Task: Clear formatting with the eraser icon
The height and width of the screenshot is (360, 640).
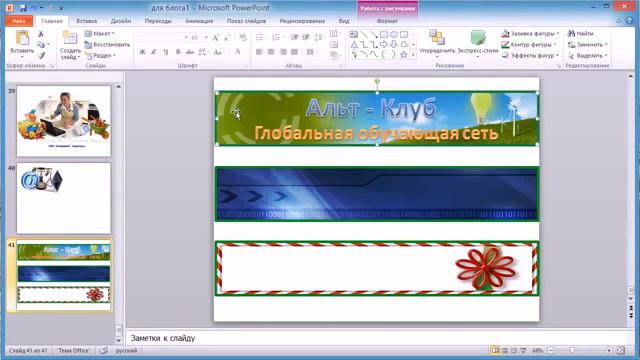Action: point(243,38)
